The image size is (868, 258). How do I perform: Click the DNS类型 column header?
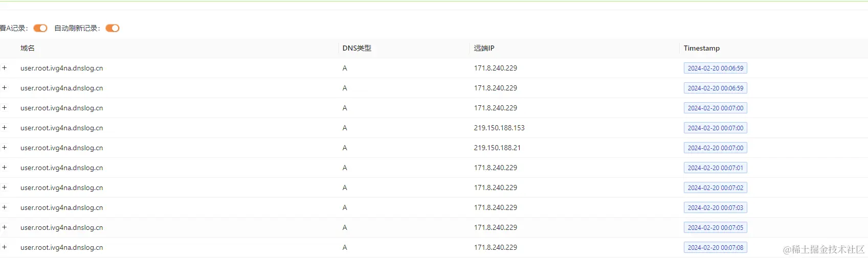[357, 48]
